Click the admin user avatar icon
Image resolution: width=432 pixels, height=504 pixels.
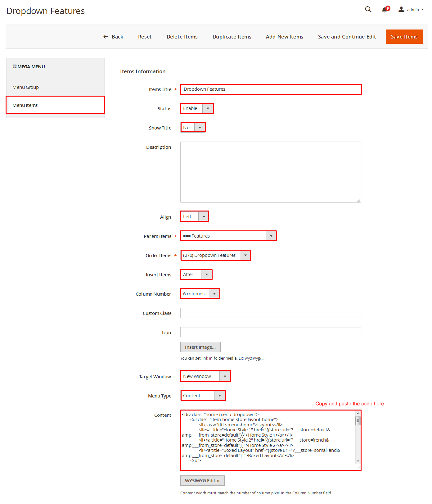[401, 9]
